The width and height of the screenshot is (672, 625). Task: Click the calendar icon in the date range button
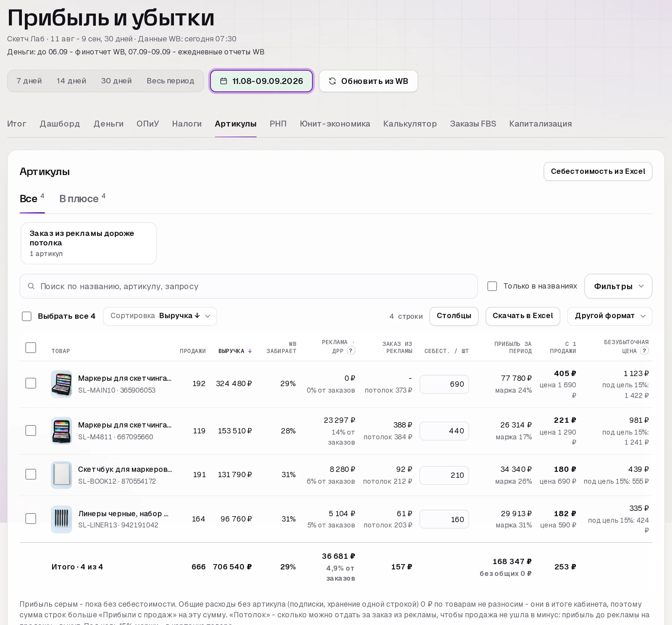coord(223,81)
